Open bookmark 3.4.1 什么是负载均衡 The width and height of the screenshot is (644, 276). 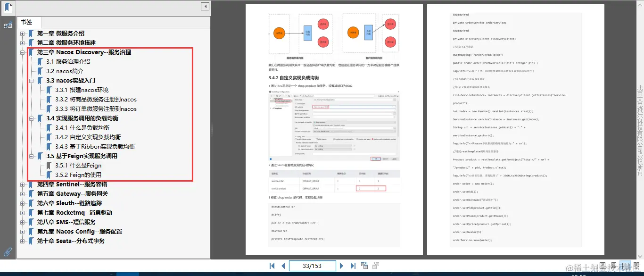pyautogui.click(x=82, y=128)
